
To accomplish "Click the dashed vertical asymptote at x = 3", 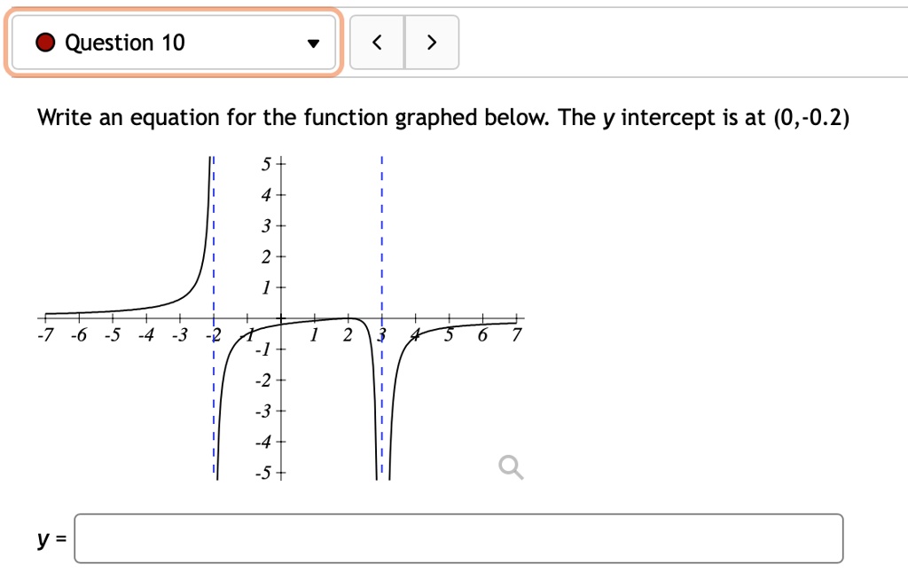I will (x=381, y=222).
